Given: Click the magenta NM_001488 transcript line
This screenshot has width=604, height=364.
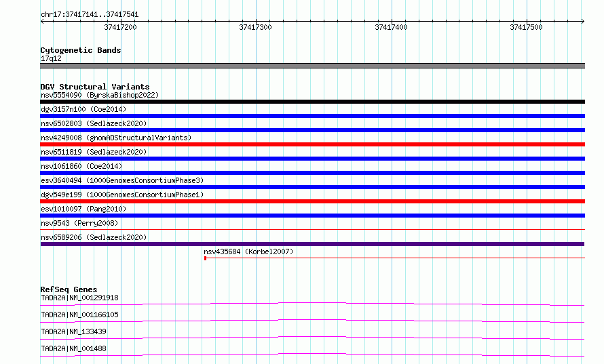Looking at the screenshot, I should (x=312, y=355).
